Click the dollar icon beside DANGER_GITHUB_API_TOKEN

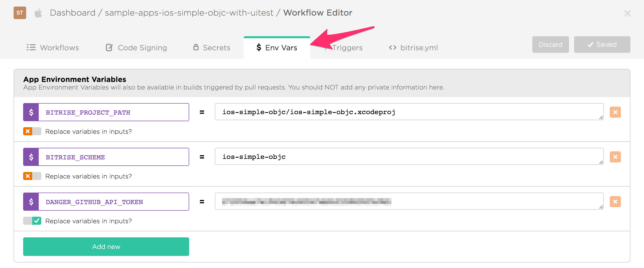pos(31,202)
